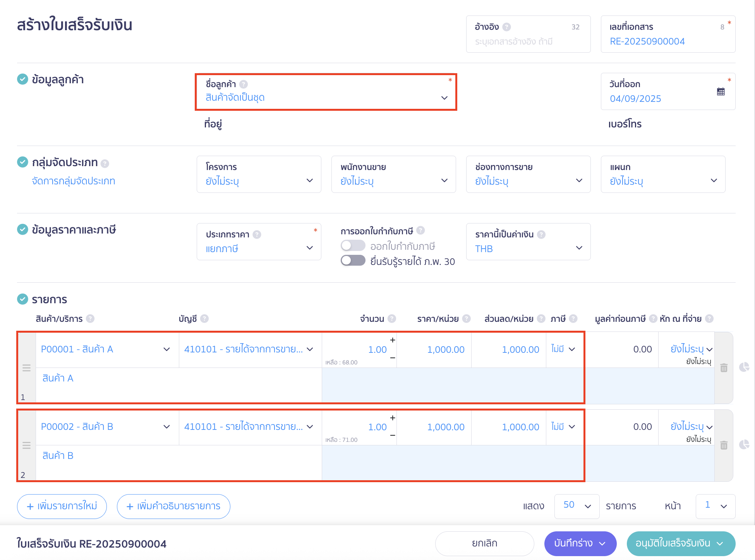Image resolution: width=755 pixels, height=560 pixels.
Task: Open withholding tax dropdown in row 1
Action: [x=691, y=349]
